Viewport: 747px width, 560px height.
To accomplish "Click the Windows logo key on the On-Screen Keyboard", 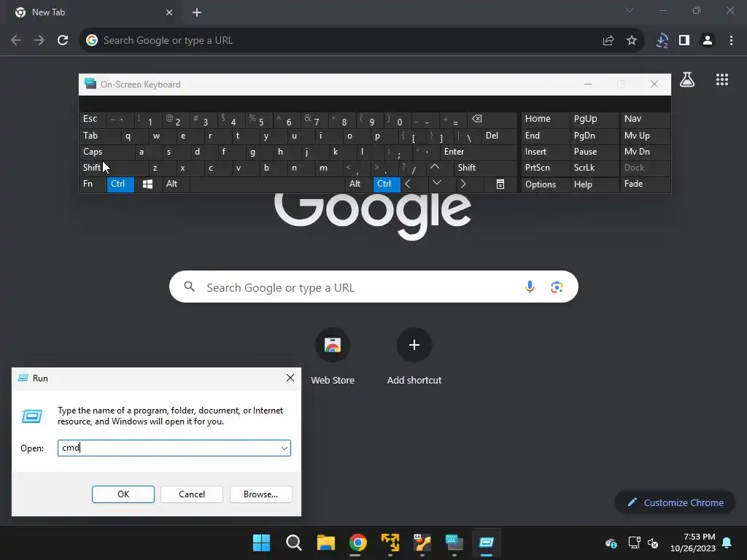I will 147,184.
